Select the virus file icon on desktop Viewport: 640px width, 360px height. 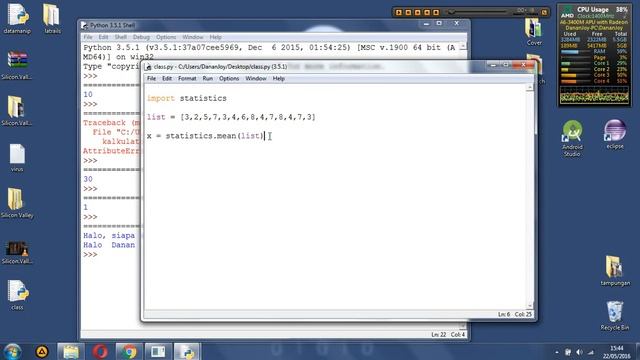tap(17, 157)
